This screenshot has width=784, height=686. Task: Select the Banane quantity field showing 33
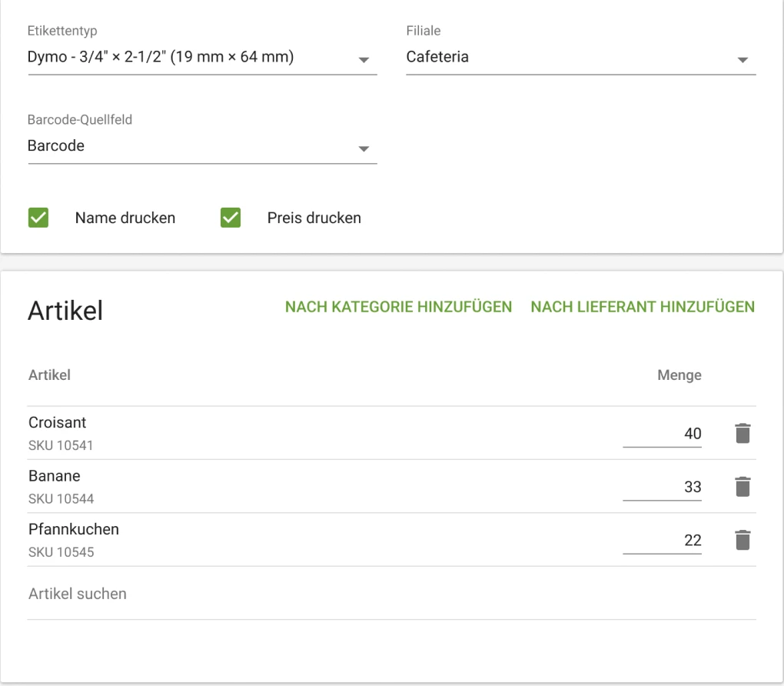663,487
